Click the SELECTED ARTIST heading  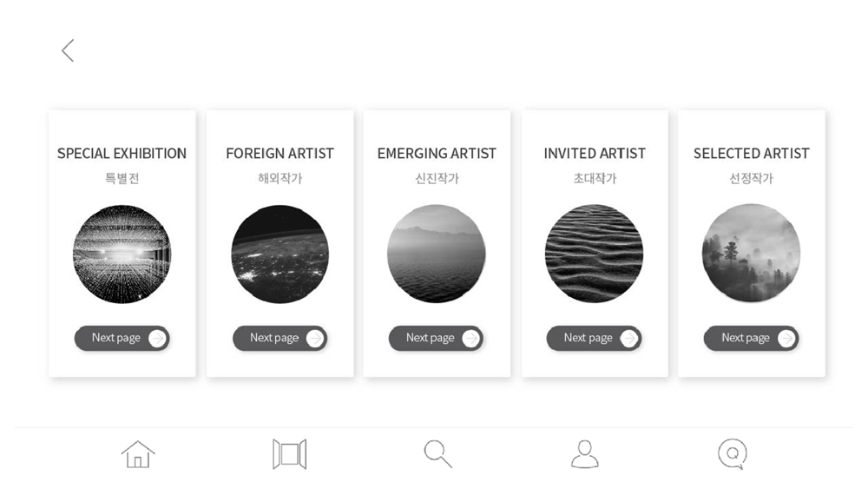coord(752,154)
